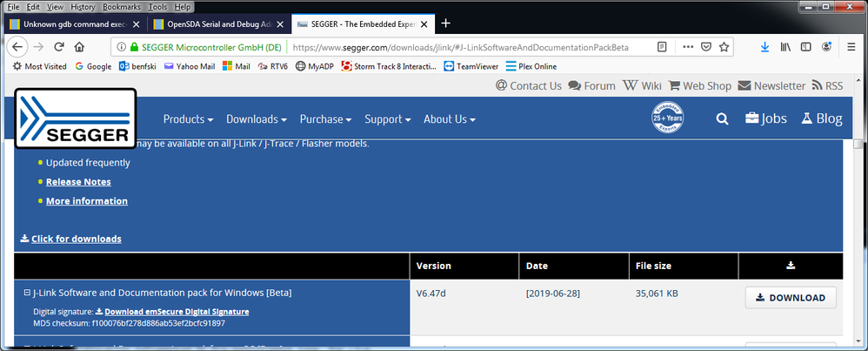
Task: Open the Firefox downloads arrow panel
Action: point(765,47)
